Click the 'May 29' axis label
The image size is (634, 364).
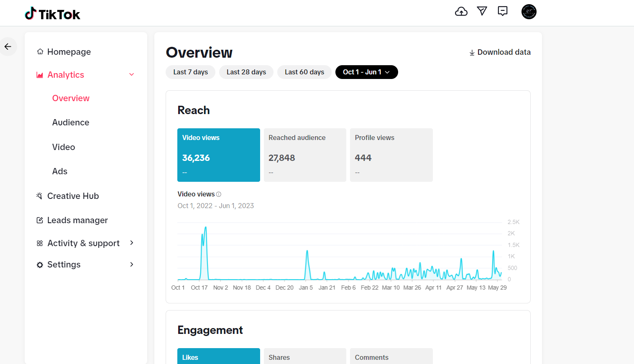coord(497,288)
